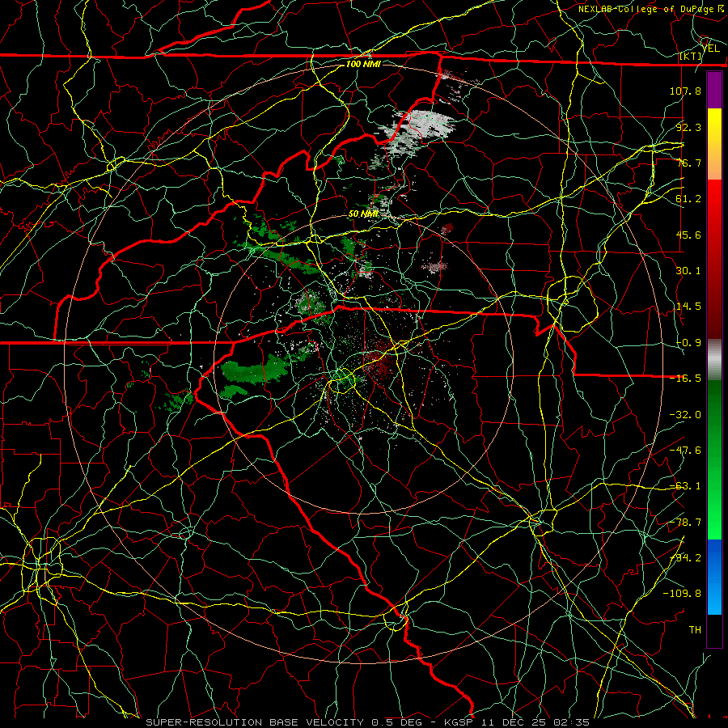Select the 61.2 scale label
The height and width of the screenshot is (728, 728).
click(x=688, y=199)
